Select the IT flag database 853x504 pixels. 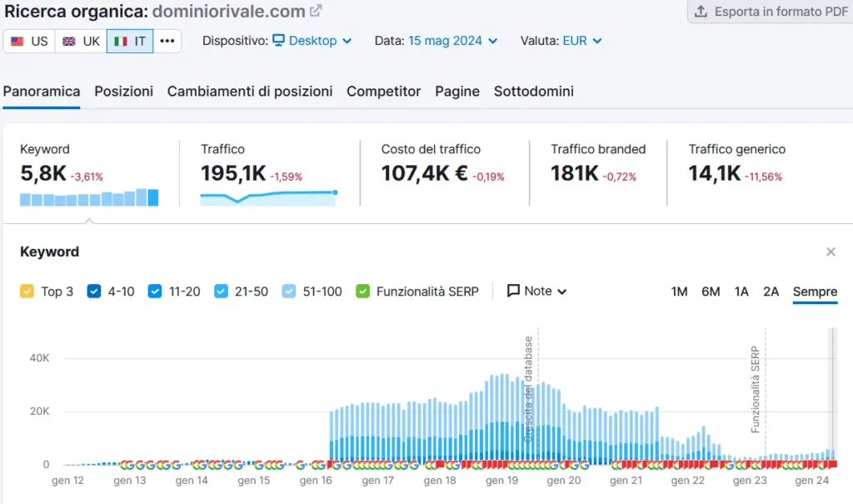pyautogui.click(x=130, y=41)
